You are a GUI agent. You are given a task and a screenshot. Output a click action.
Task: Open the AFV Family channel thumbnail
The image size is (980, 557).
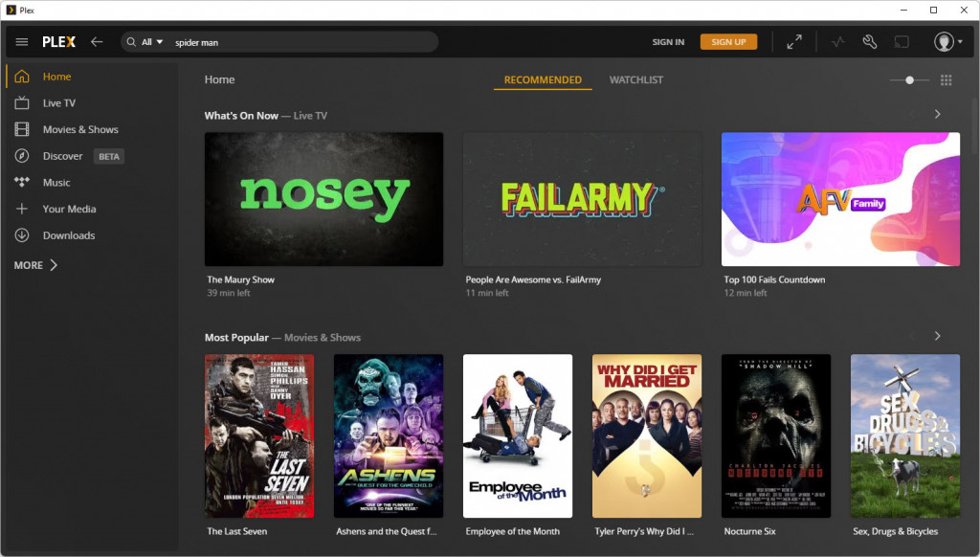(x=840, y=199)
